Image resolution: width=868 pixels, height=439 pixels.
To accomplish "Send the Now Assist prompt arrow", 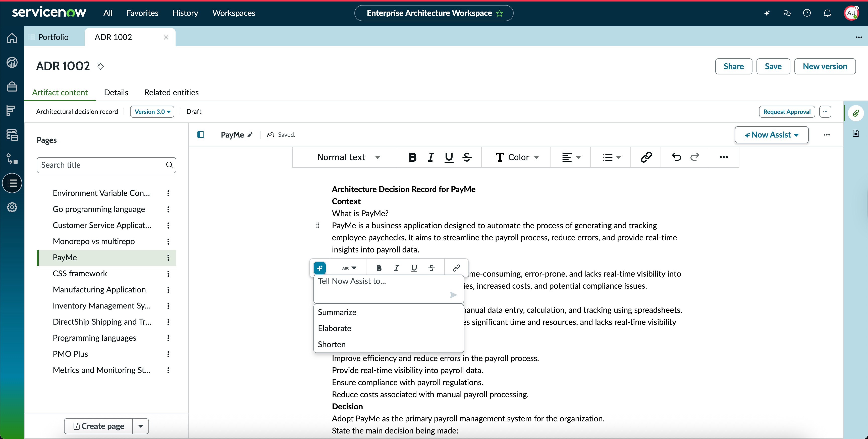I will pyautogui.click(x=453, y=295).
